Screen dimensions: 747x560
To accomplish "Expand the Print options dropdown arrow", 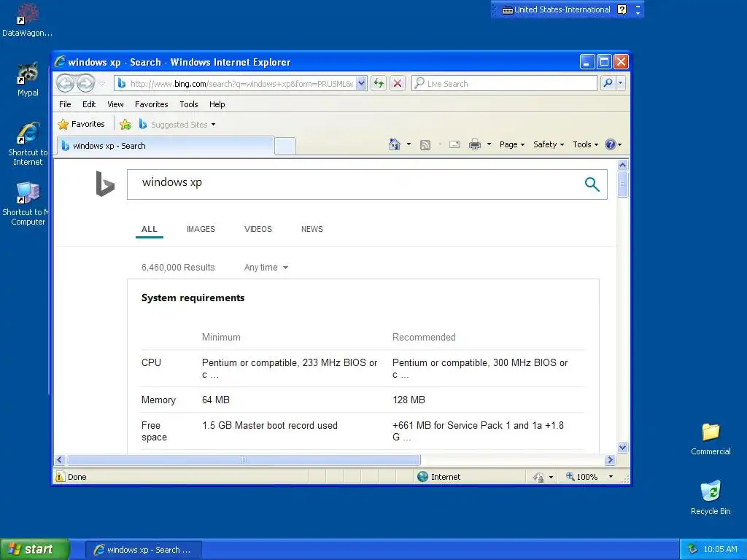I will pos(489,144).
